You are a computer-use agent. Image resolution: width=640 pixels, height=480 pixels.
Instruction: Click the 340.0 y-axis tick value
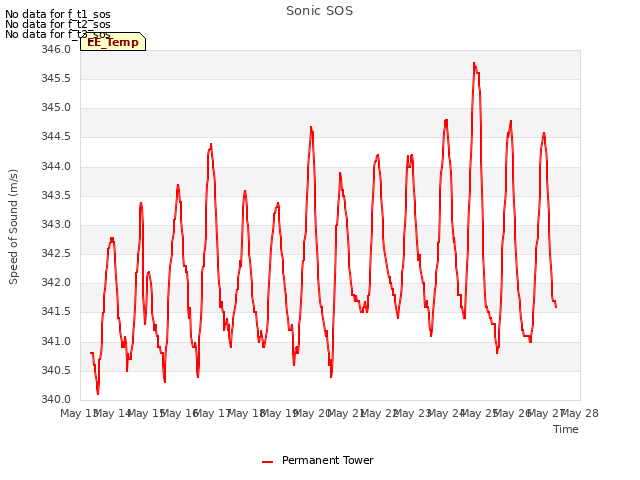click(56, 399)
